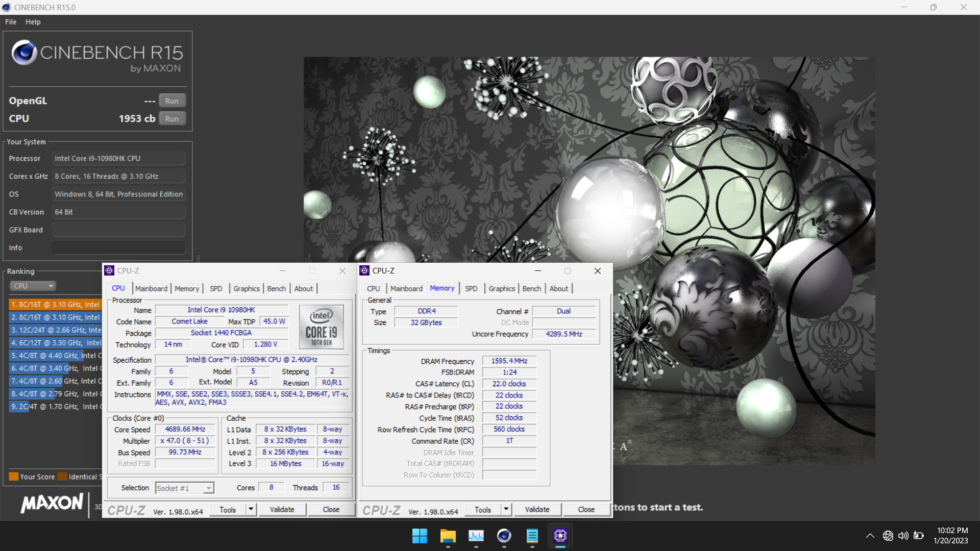Switch to Memory tab in left CPU-Z window
Viewport: 980px width, 551px height.
coord(187,288)
